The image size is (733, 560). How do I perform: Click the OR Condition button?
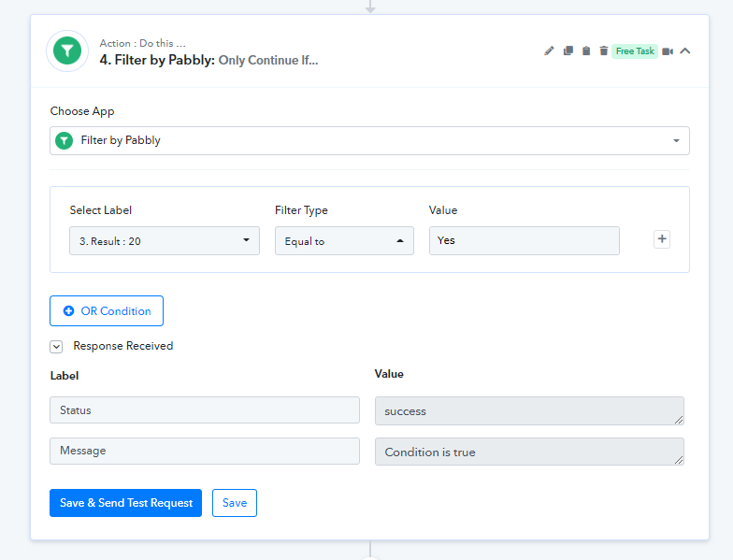tap(107, 310)
